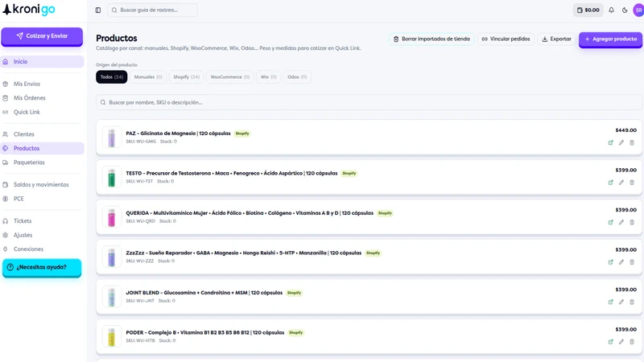Click Cotizar y Enviar button
Image resolution: width=644 pixels, height=362 pixels.
[42, 36]
